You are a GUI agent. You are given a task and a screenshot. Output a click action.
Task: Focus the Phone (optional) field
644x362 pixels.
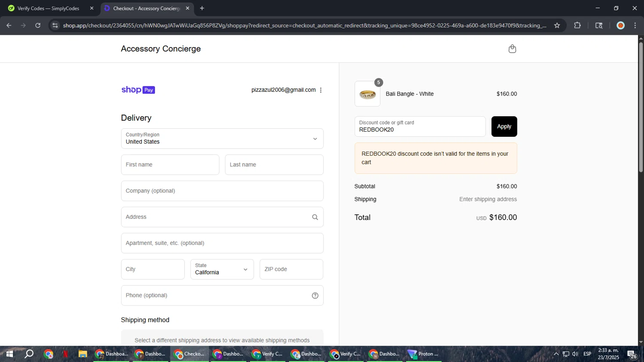222,296
